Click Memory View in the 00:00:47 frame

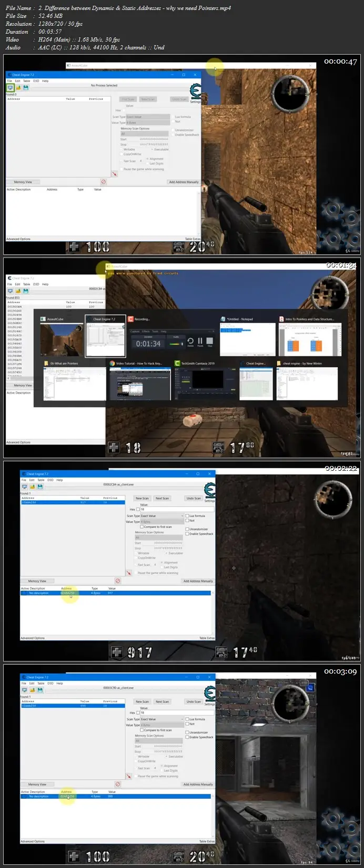[x=23, y=182]
